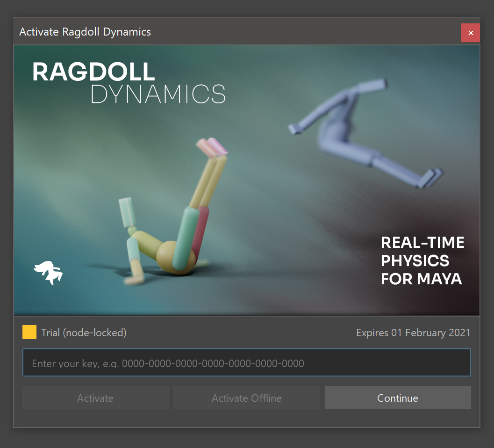Screen dimensions: 494x448
Task: Click the bold RAGDOLL word in banner
Action: coord(93,72)
